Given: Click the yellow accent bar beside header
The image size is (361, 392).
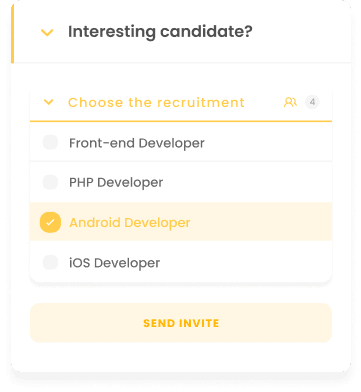Looking at the screenshot, I should [12, 33].
